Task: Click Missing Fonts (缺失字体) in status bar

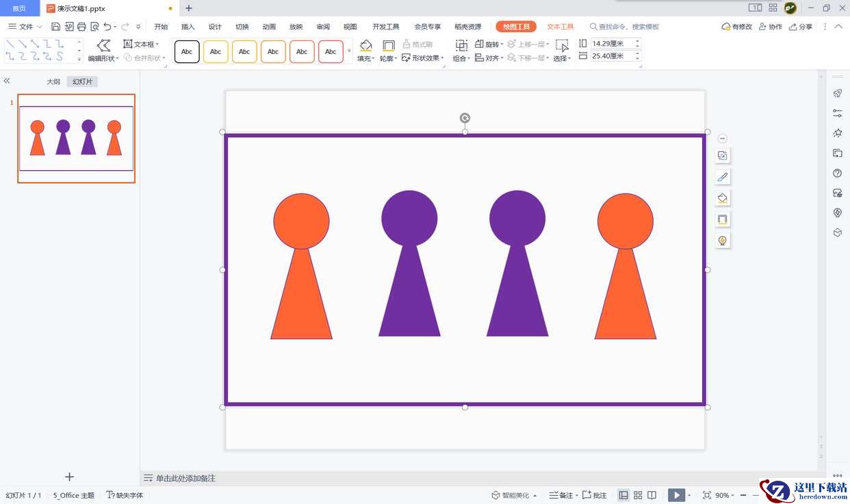Action: (125, 495)
